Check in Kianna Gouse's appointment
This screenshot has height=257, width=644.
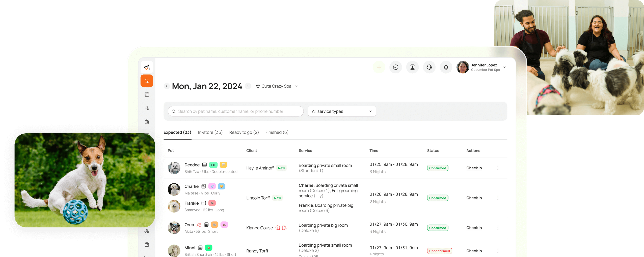tap(474, 228)
